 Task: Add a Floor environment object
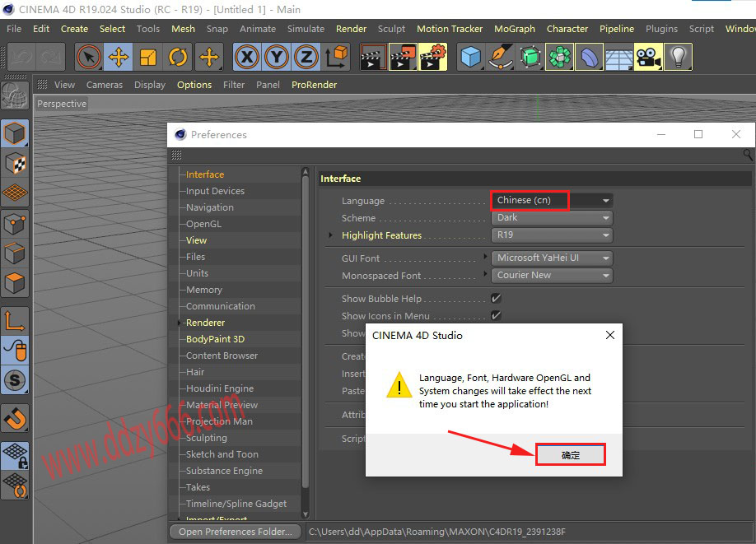click(619, 57)
